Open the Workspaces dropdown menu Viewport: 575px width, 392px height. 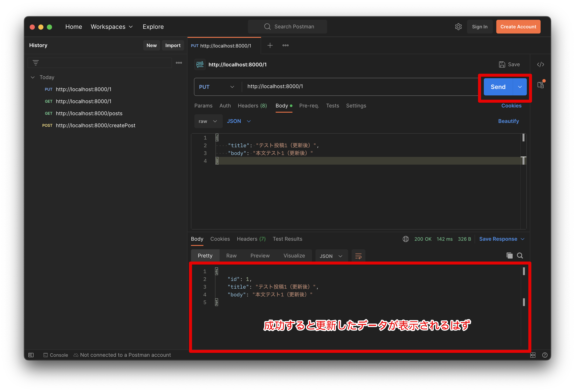pos(112,27)
